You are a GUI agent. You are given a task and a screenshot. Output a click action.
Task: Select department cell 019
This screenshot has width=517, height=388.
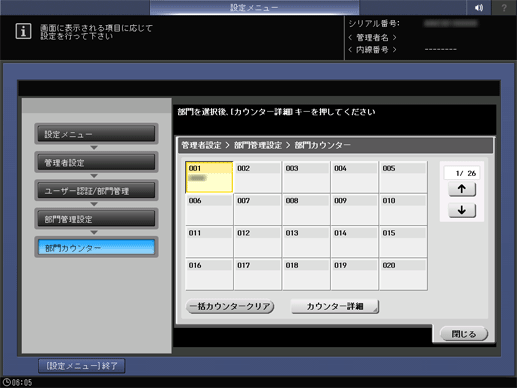[355, 274]
